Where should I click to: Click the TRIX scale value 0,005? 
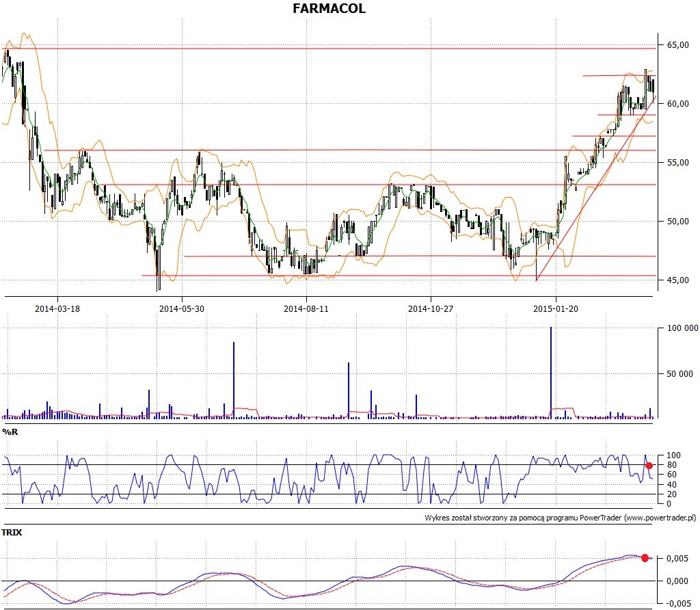(x=677, y=559)
